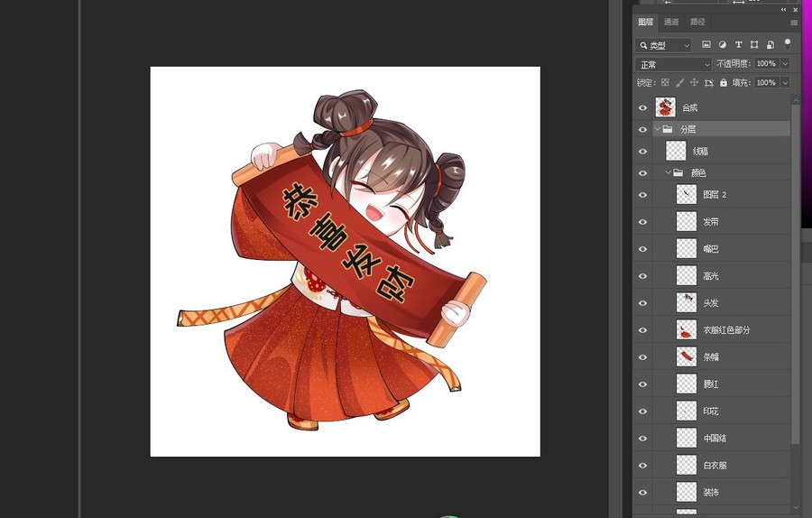Click the layers list scrollbar down arrow
Viewport: 812px width, 518px height.
pyautogui.click(x=796, y=508)
